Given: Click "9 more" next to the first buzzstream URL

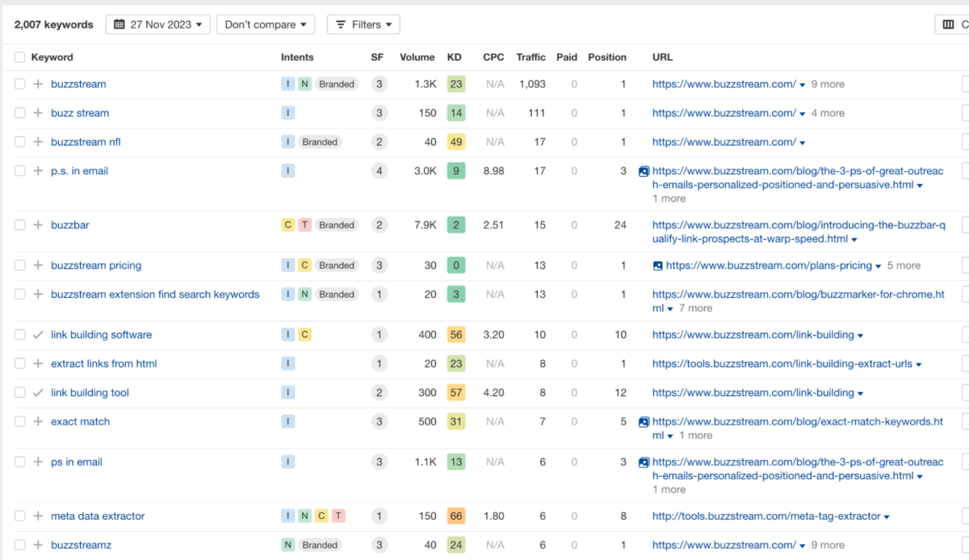Looking at the screenshot, I should coord(828,84).
